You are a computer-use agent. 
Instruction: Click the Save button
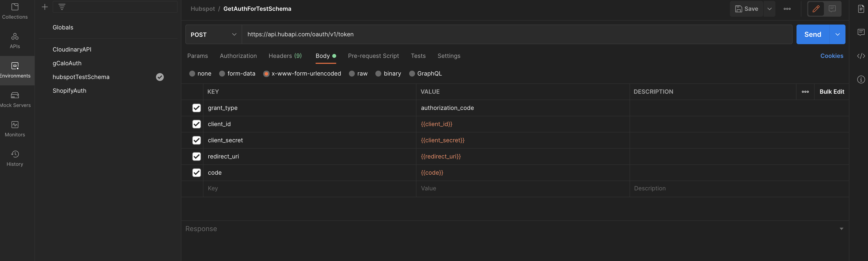point(747,9)
